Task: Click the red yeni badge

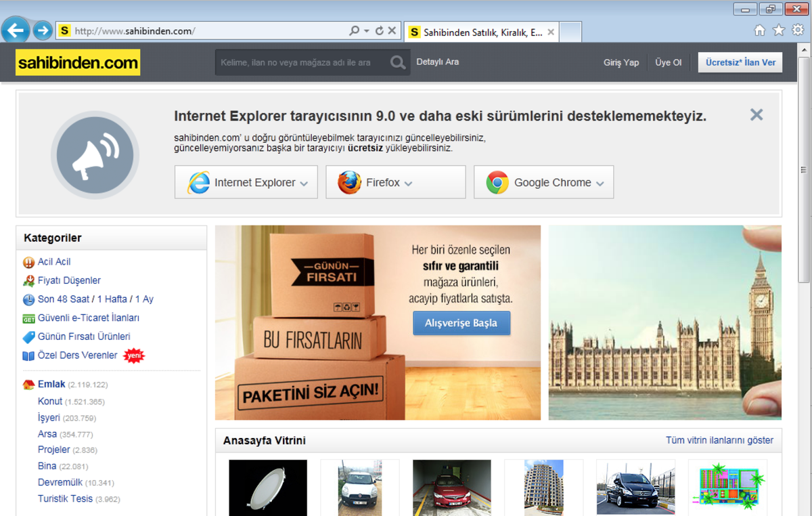Action: 134,356
